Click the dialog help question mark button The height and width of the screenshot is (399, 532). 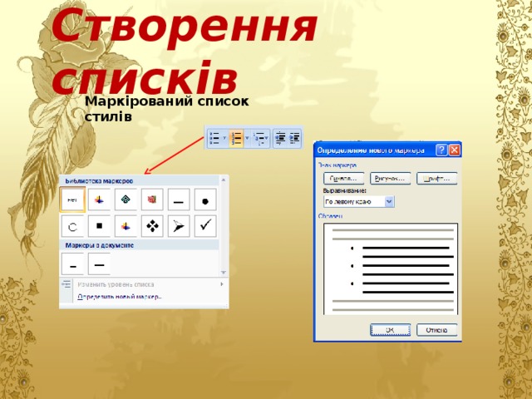point(441,150)
